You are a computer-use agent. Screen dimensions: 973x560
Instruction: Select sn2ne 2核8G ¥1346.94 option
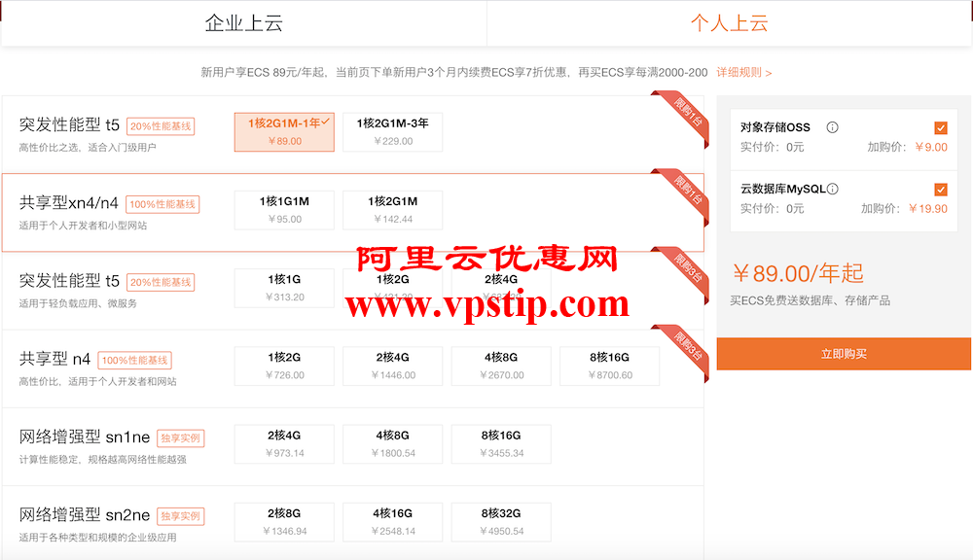tap(284, 523)
